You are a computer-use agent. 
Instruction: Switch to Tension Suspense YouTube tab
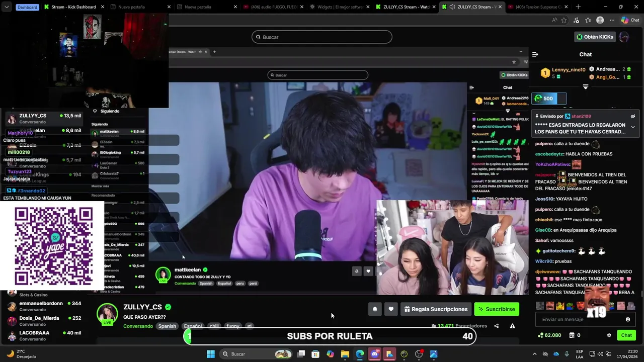coord(539,7)
